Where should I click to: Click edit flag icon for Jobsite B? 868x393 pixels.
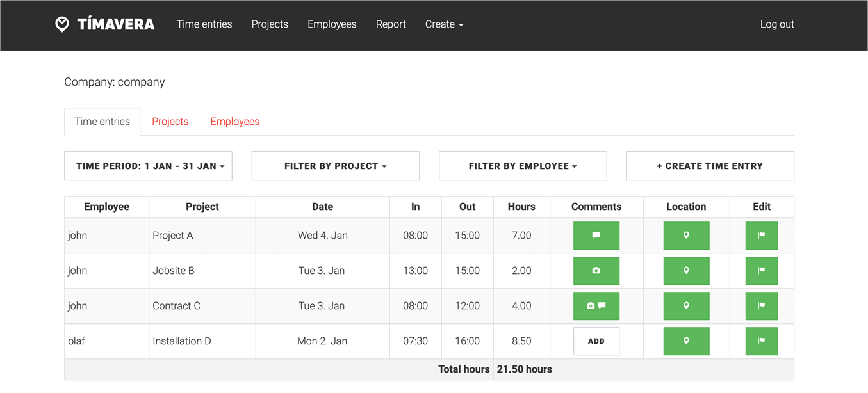761,271
